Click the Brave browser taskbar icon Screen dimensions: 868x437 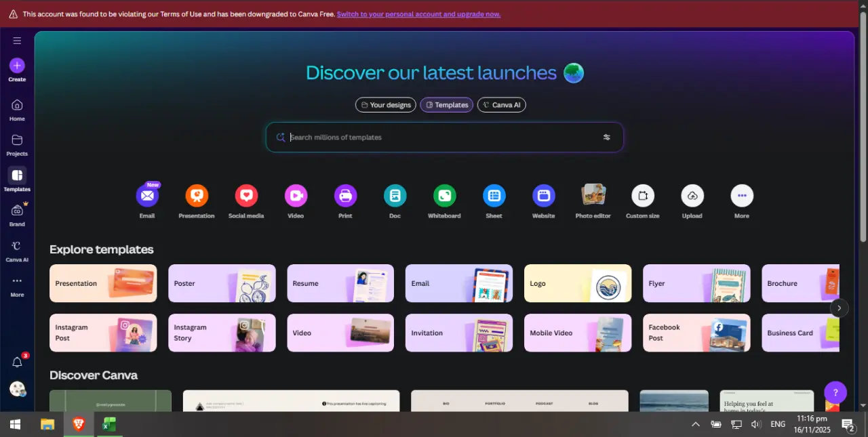(79, 425)
